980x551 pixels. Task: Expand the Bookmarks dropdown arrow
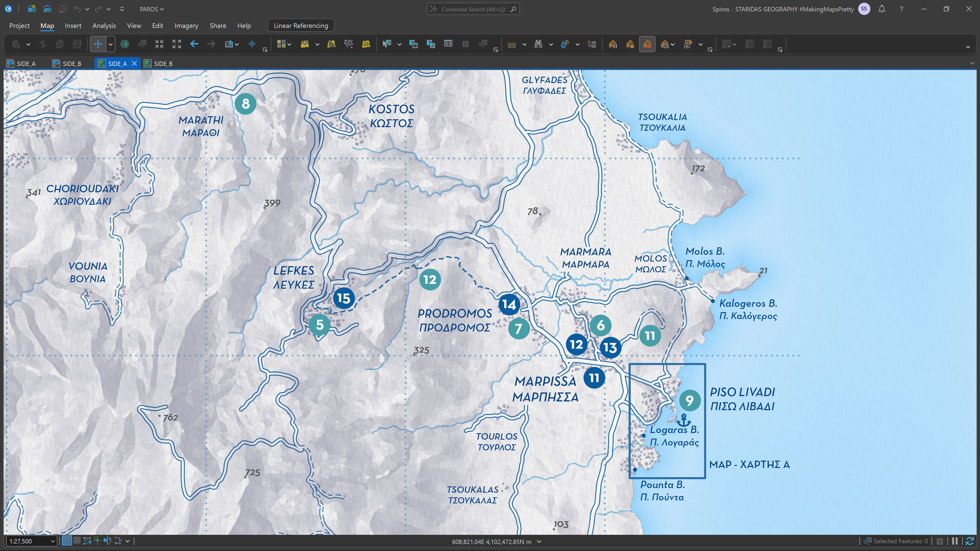pyautogui.click(x=237, y=44)
